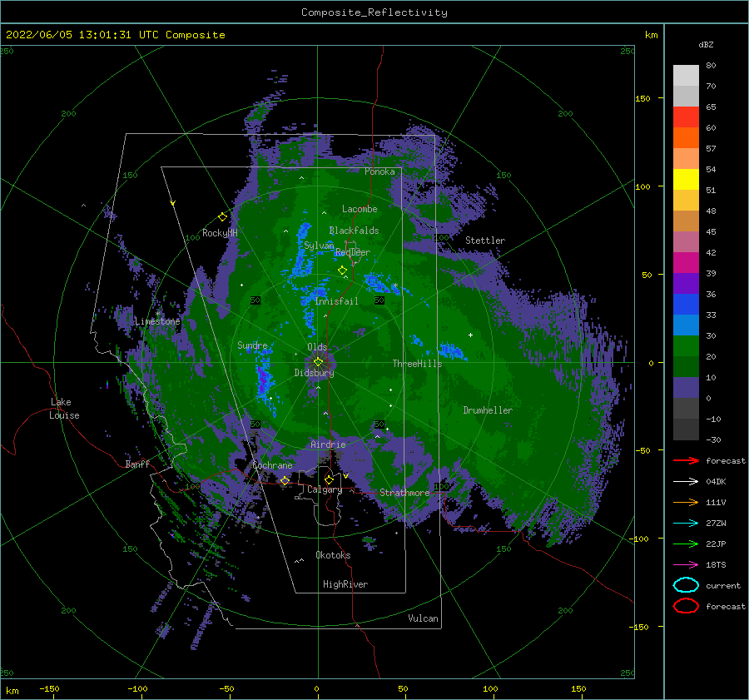The image size is (749, 700).
Task: Click the Stettler label
Action: (x=485, y=241)
